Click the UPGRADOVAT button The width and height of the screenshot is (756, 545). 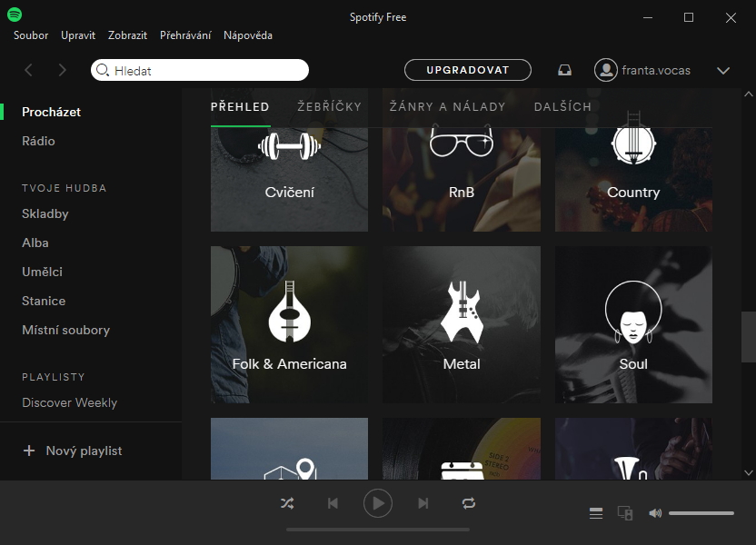[x=468, y=70]
